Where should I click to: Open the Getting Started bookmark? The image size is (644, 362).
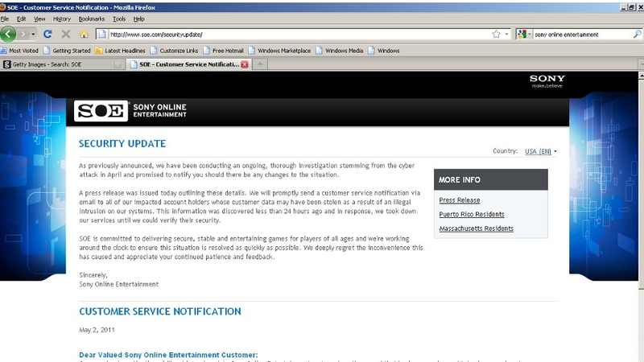67,51
